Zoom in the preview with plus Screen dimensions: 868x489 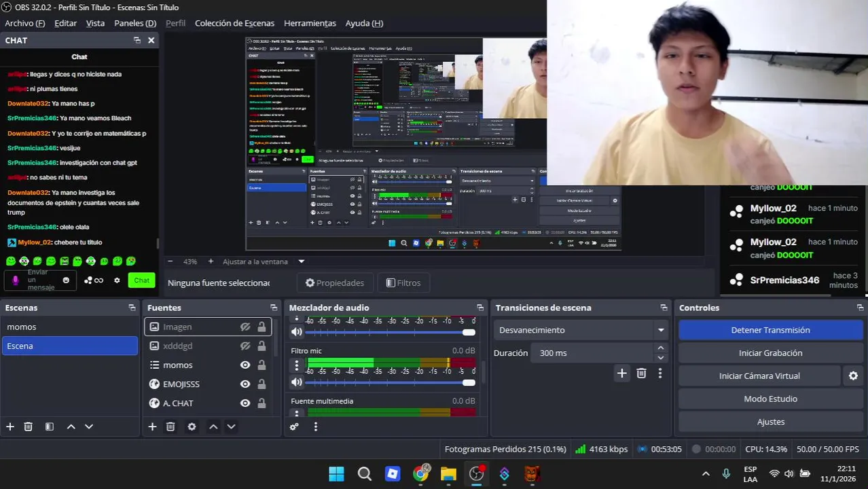(211, 261)
